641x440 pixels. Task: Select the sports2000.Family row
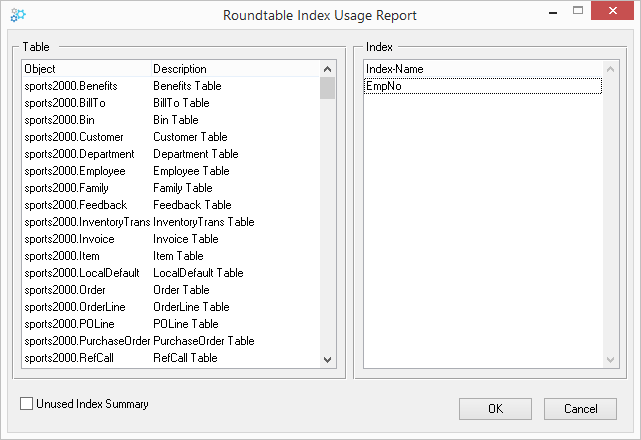click(171, 188)
